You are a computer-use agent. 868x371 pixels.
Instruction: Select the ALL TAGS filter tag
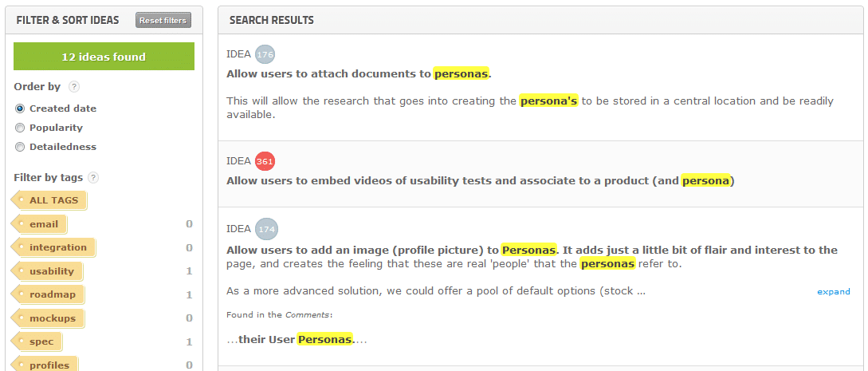(53, 200)
